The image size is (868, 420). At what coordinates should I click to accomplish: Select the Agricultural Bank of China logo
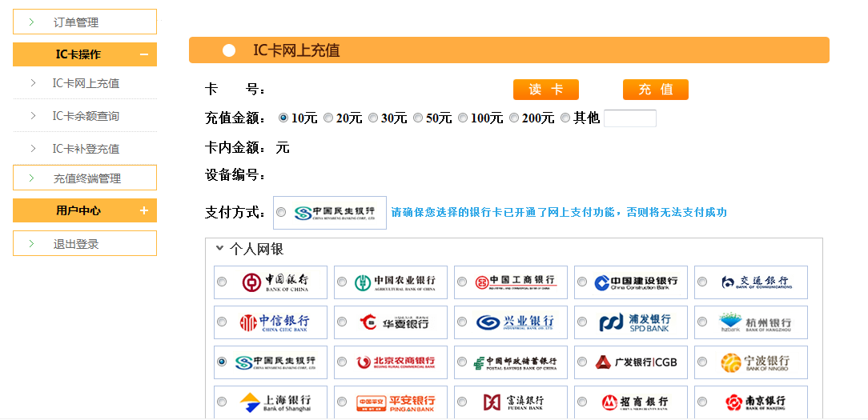pos(395,282)
